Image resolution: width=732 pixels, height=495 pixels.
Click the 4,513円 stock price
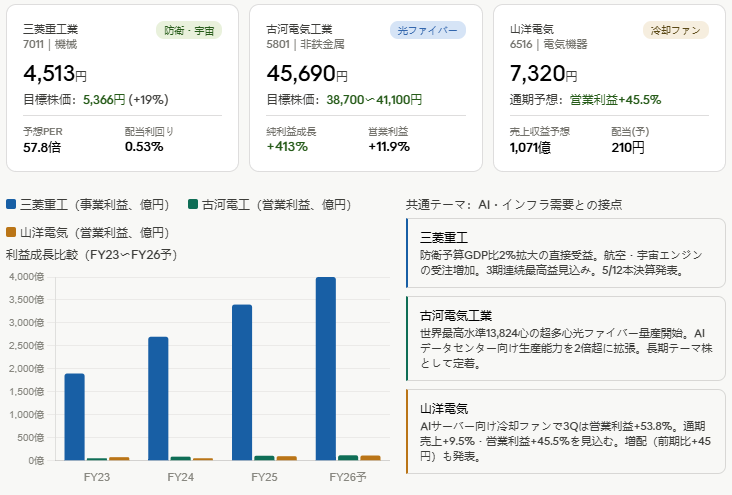tap(55, 73)
